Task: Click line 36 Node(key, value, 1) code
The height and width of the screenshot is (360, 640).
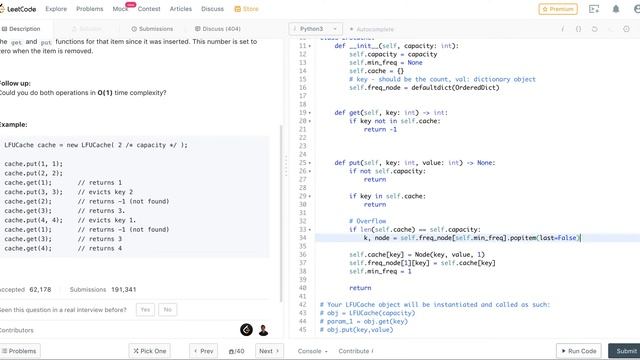Action: pos(417,255)
